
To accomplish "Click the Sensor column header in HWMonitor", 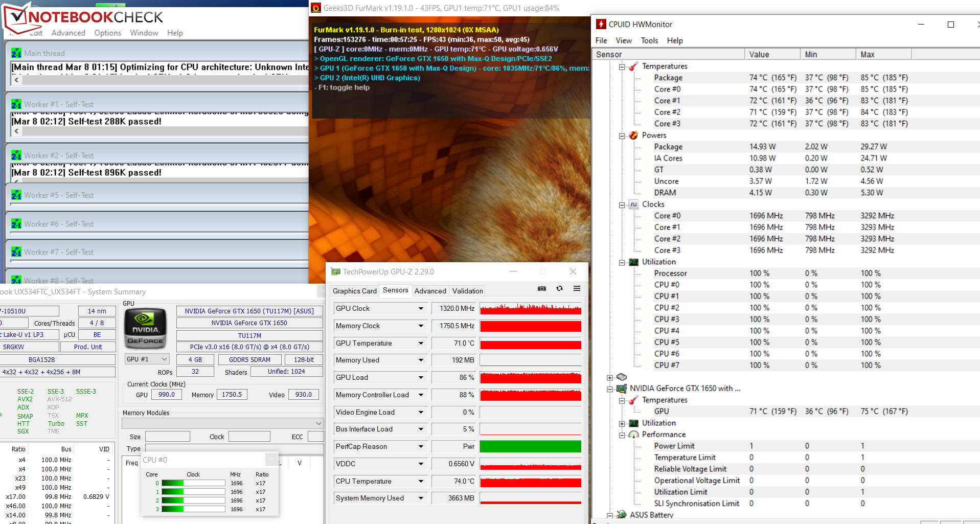I will point(668,54).
